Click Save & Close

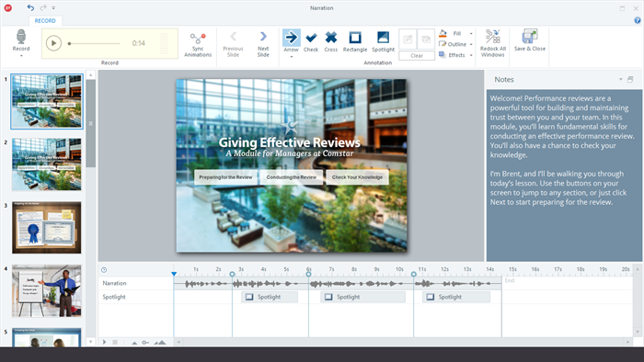529,40
